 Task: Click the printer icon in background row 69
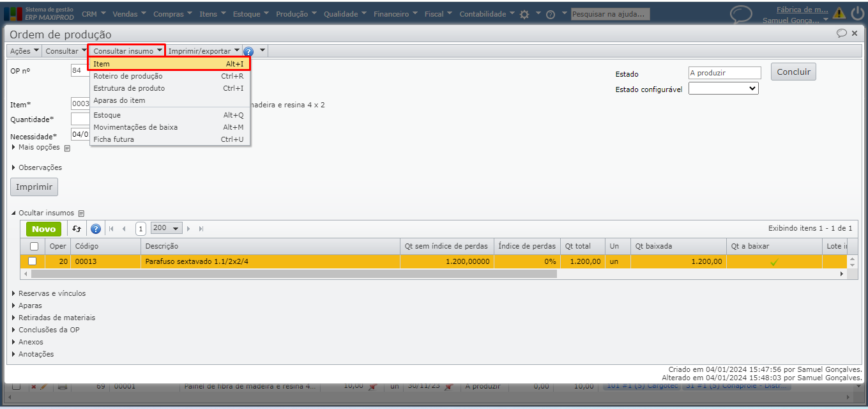[x=62, y=386]
